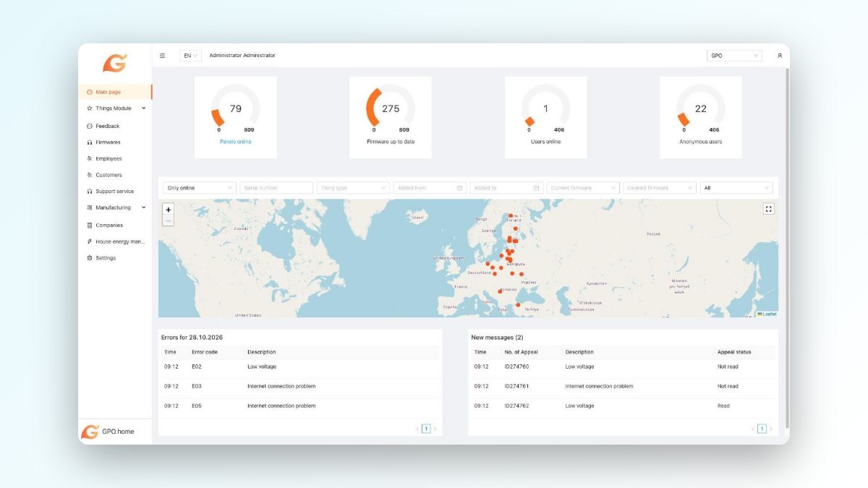
Task: Enter fullscreen map view
Action: (x=768, y=209)
